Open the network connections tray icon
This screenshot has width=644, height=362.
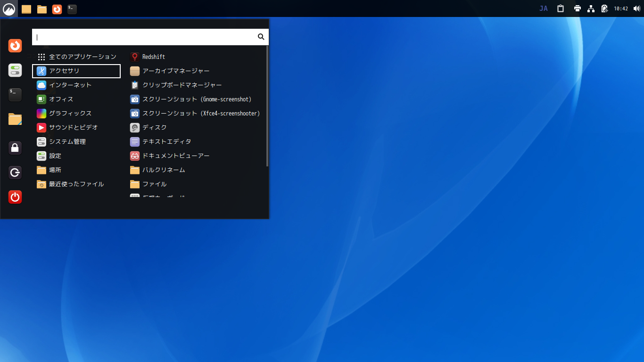591,8
